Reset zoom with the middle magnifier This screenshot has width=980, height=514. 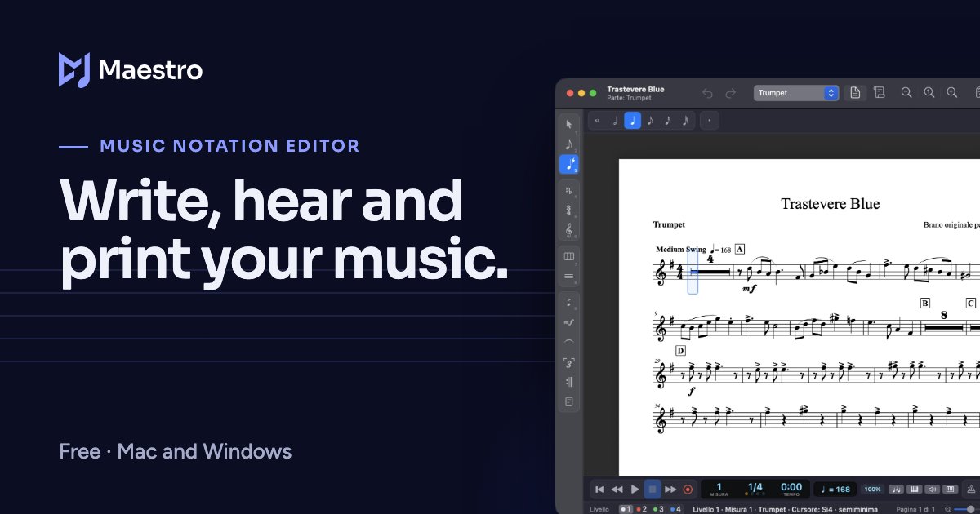(929, 93)
